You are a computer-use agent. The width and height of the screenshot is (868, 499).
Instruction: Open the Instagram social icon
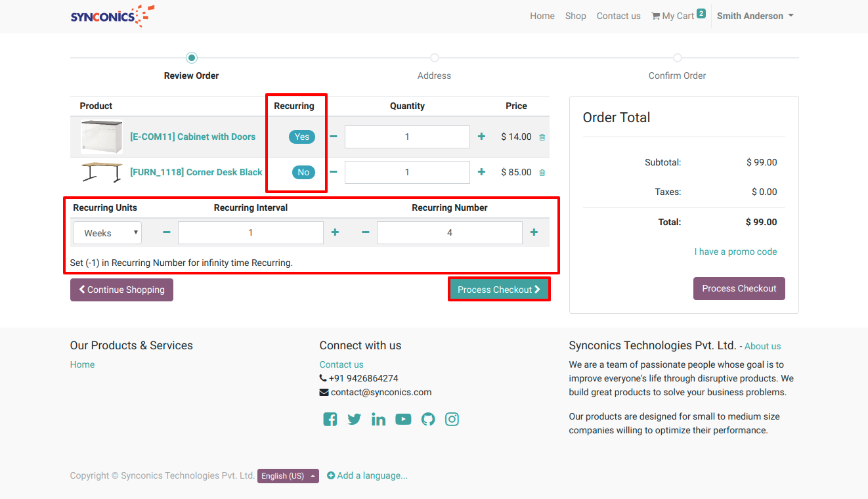(x=452, y=419)
